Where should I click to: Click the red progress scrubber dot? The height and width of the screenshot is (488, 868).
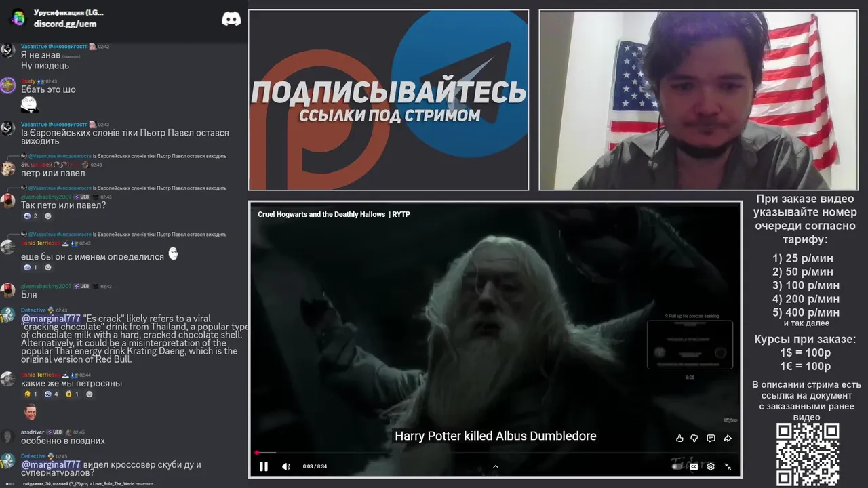[257, 453]
